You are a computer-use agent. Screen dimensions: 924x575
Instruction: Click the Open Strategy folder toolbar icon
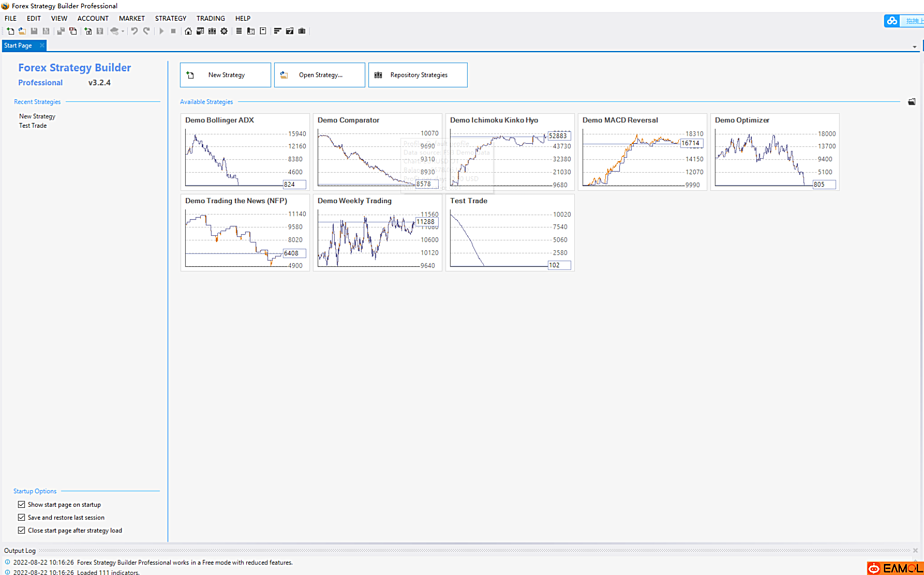pyautogui.click(x=22, y=31)
